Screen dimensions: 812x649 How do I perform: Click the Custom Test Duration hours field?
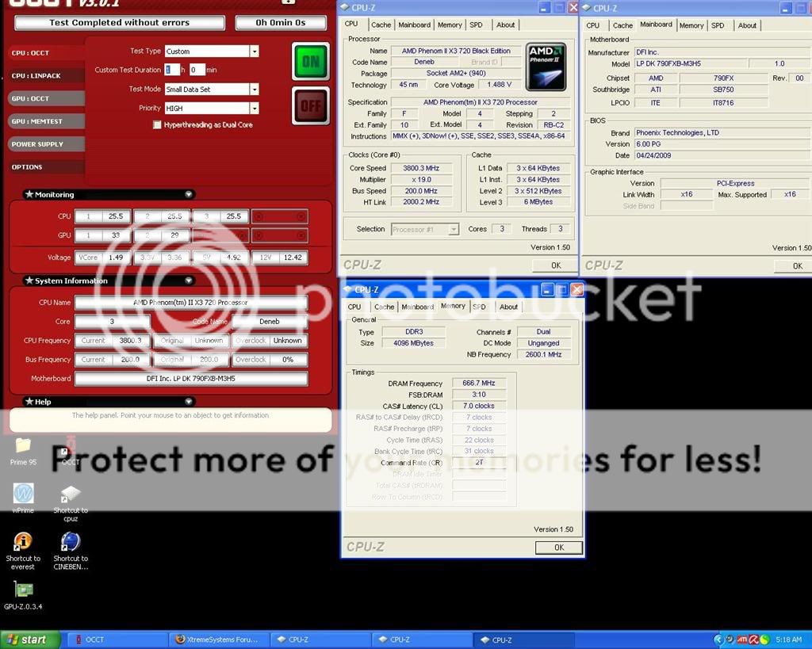point(171,70)
